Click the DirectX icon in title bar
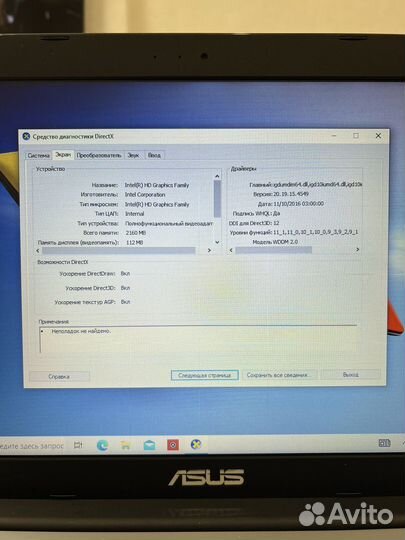Viewport: 405px width, 540px height. coord(26,136)
